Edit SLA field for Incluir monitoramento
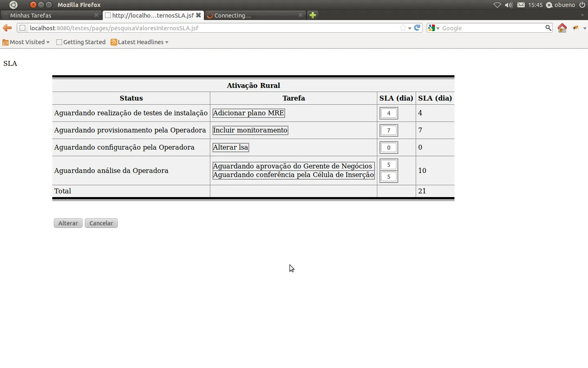This screenshot has height=368, width=588. point(389,130)
